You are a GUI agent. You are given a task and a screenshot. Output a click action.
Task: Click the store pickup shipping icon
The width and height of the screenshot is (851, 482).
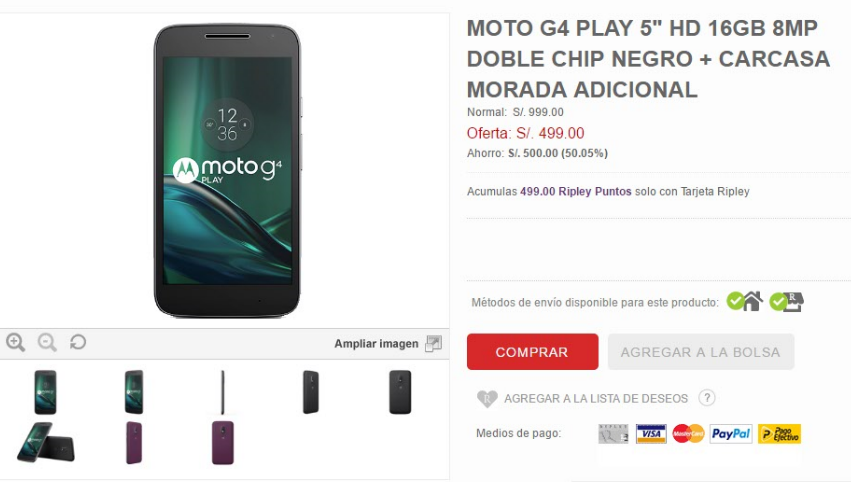coord(786,302)
